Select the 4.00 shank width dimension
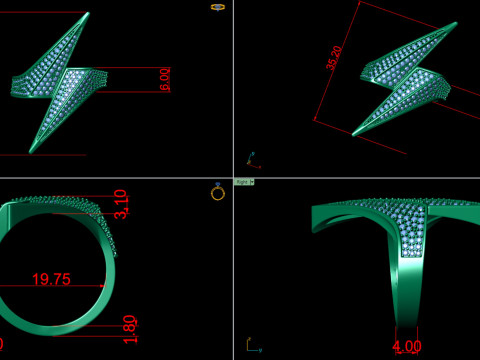 pyautogui.click(x=407, y=346)
